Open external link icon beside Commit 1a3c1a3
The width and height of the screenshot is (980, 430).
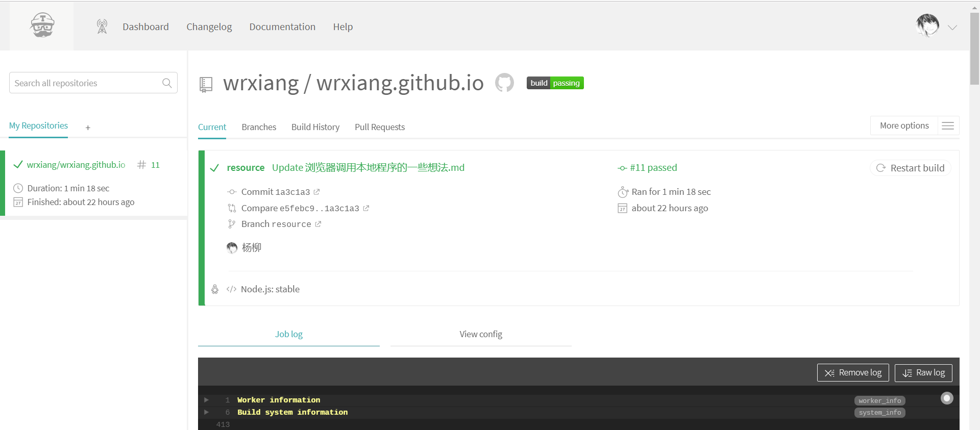point(316,192)
